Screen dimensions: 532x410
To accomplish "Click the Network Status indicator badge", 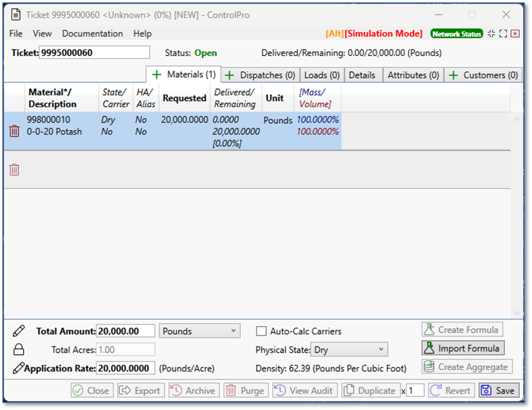I will coord(457,34).
